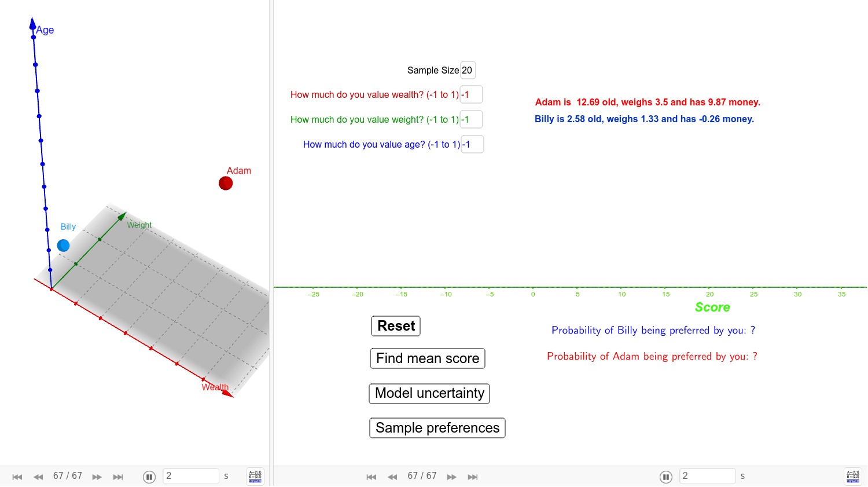
Task: Click the 'How much do you value weight?' label
Action: [374, 119]
